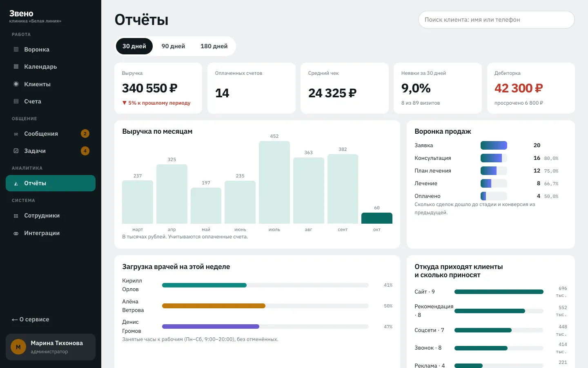Click the Заявка funnel bar
This screenshot has height=368, width=588.
[494, 145]
